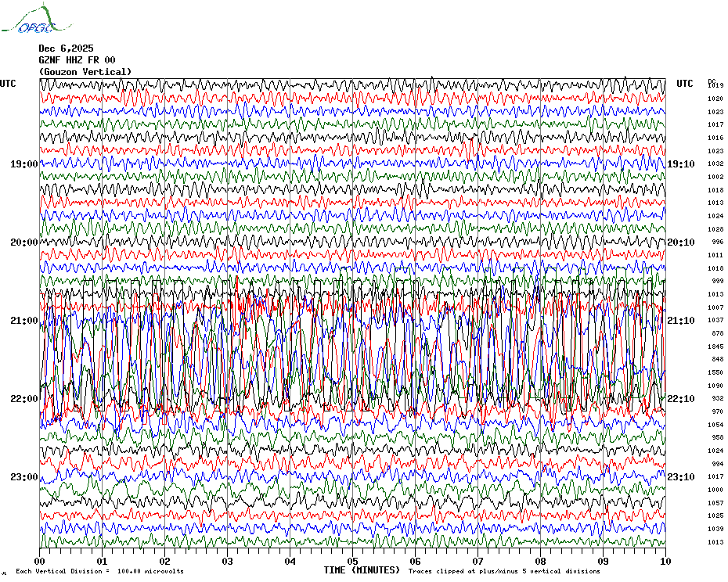Click the 22:10 time label on right

[x=680, y=399]
